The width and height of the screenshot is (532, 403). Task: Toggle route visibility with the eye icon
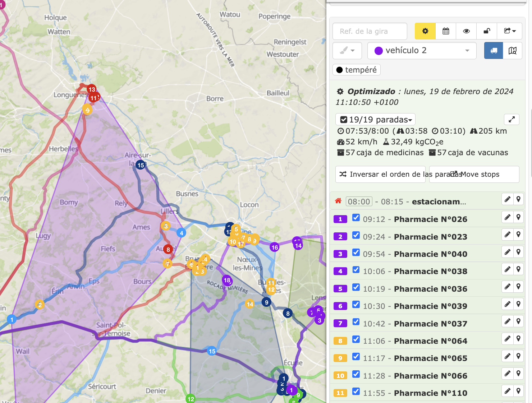pos(466,31)
